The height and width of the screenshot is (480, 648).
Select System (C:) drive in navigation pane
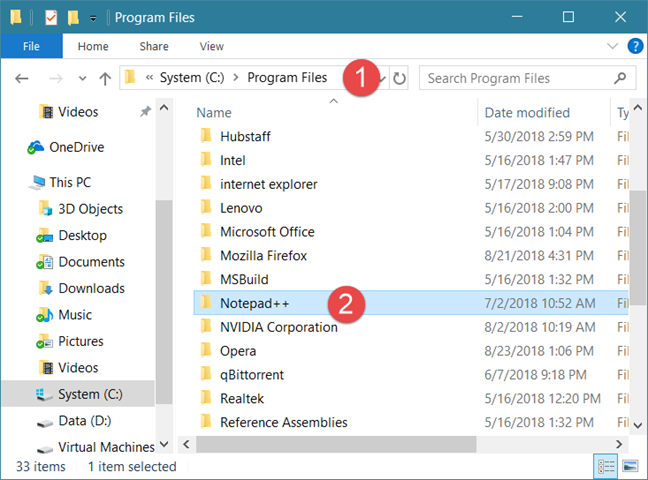[78, 394]
